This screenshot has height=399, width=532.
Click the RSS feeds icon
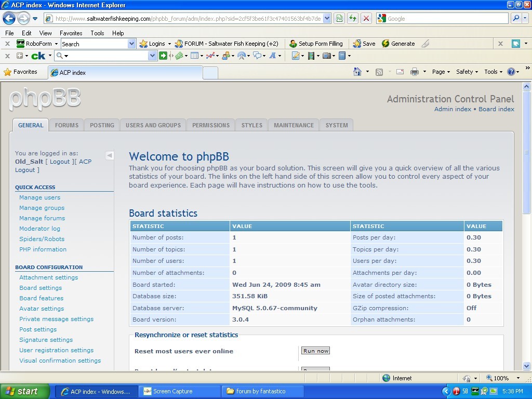point(379,72)
